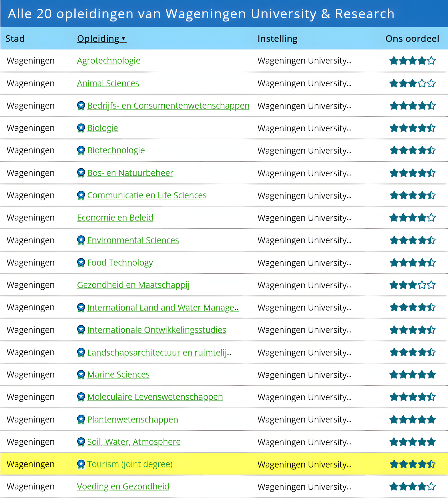Screen dimensions: 448x498
Task: Click the star rating for Agrotechnologie
Action: tap(413, 61)
